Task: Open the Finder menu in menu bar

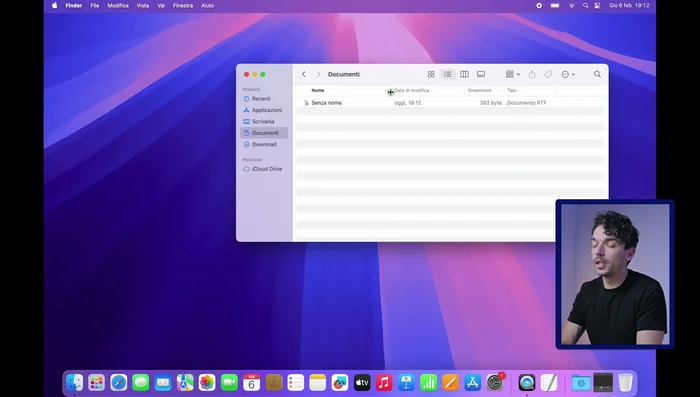Action: [x=74, y=6]
